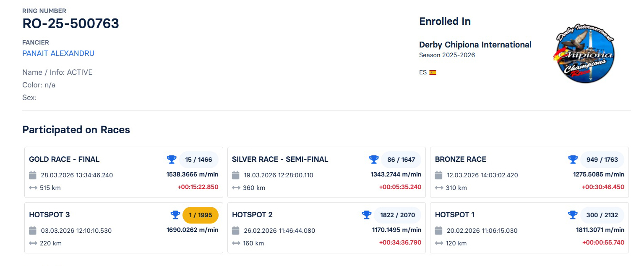Open the Derby Chipiona International link
The height and width of the screenshot is (266, 644).
[475, 45]
